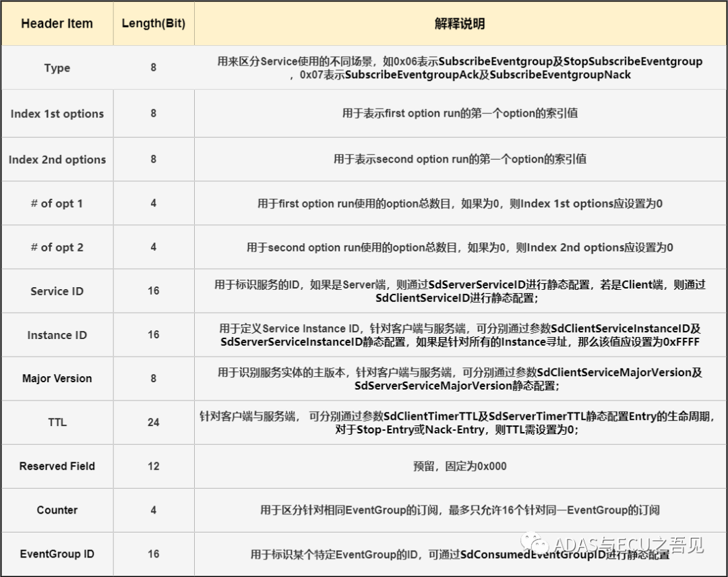The width and height of the screenshot is (728, 577).
Task: Click the TTL row name cell
Action: click(57, 423)
